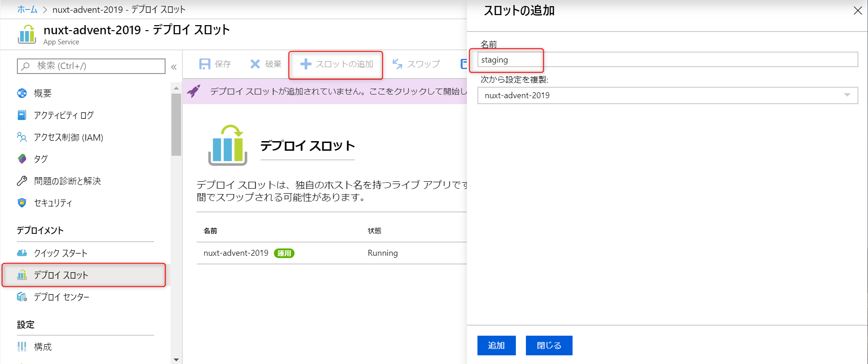Click the purple no-slots notification banner
The image size is (868, 364).
point(325,91)
